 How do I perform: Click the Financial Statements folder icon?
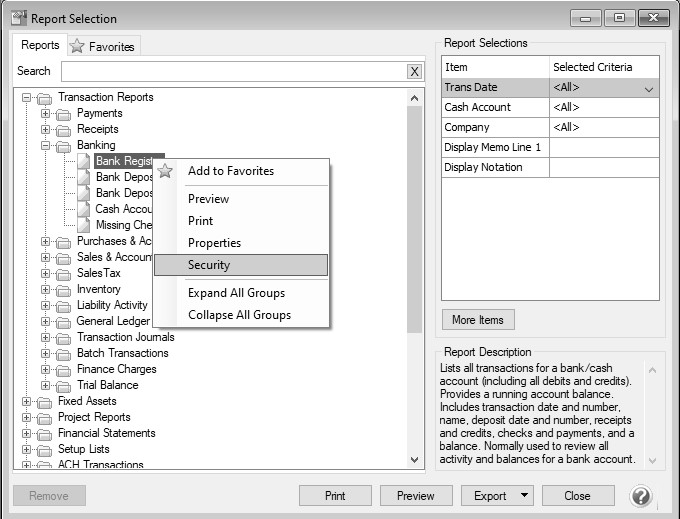[45, 433]
